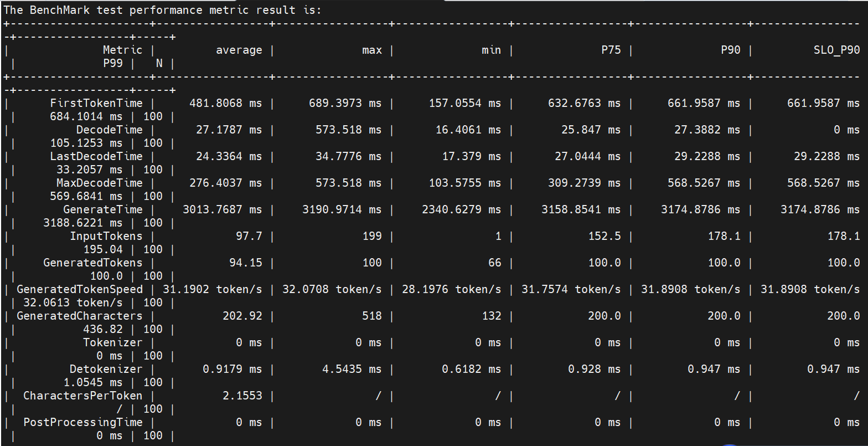The image size is (868, 446).
Task: Select the GeneratedCharacters average 202.92
Action: coord(242,316)
